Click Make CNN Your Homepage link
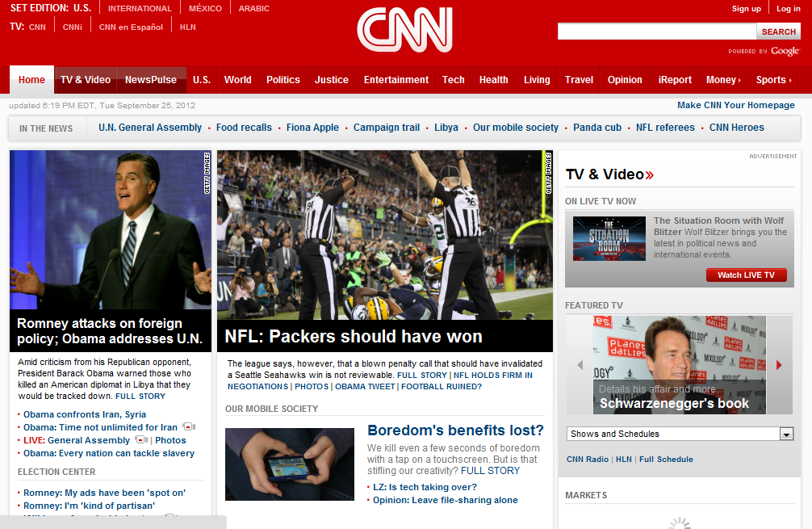Image resolution: width=812 pixels, height=529 pixels. click(736, 105)
